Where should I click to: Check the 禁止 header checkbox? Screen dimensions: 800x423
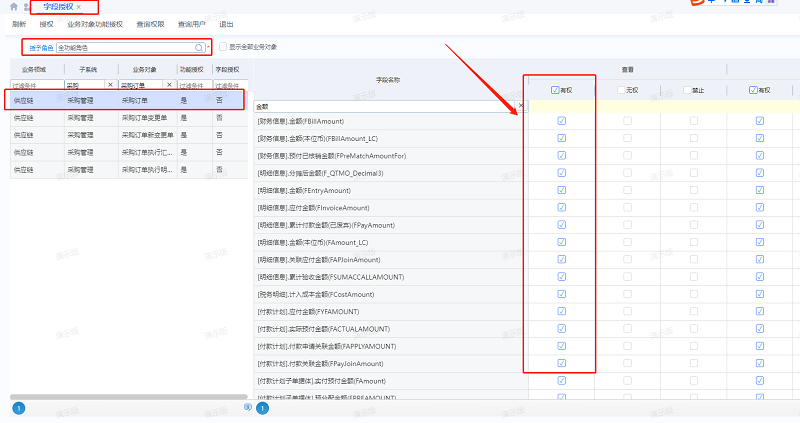[687, 90]
